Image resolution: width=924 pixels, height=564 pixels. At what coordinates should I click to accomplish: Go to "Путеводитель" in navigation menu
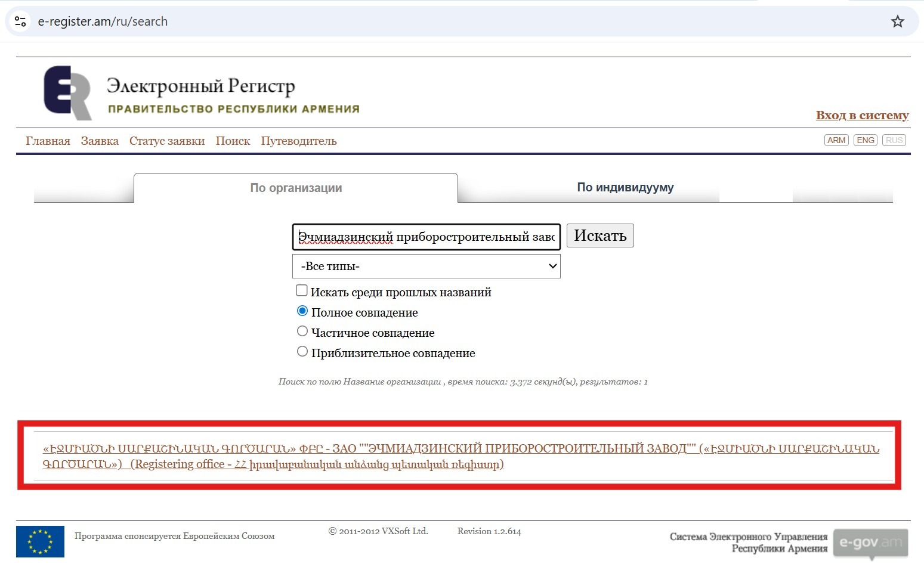(x=298, y=141)
